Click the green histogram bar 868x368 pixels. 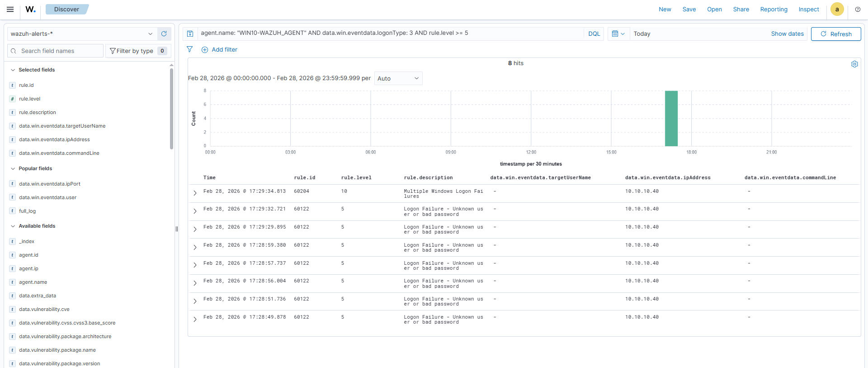671,119
